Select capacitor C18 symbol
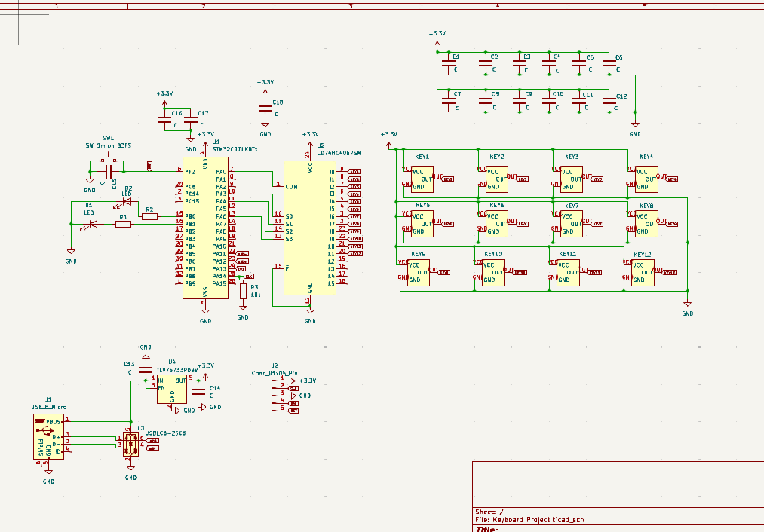 pyautogui.click(x=265, y=108)
